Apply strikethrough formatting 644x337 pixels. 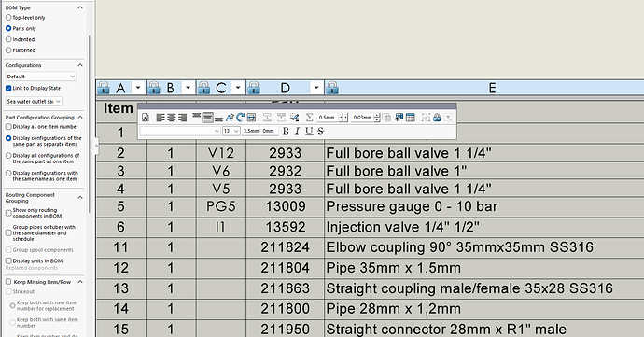(x=321, y=131)
